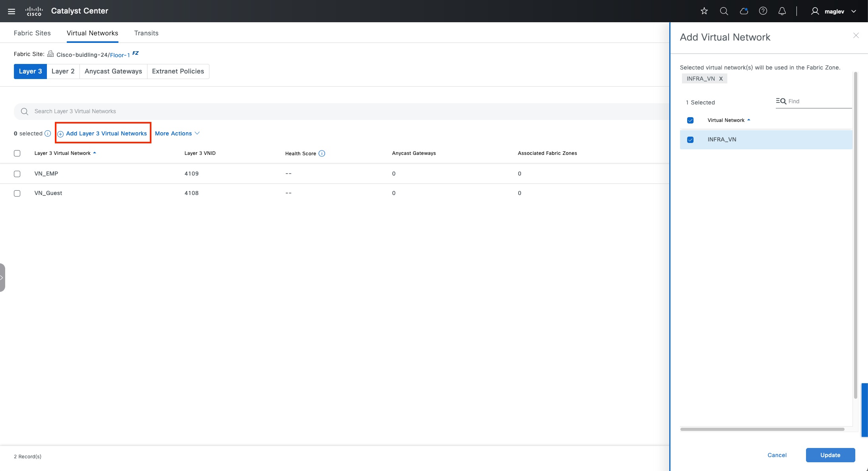This screenshot has height=471, width=868.
Task: Expand the collapsed left side panel handle
Action: (x=2, y=278)
